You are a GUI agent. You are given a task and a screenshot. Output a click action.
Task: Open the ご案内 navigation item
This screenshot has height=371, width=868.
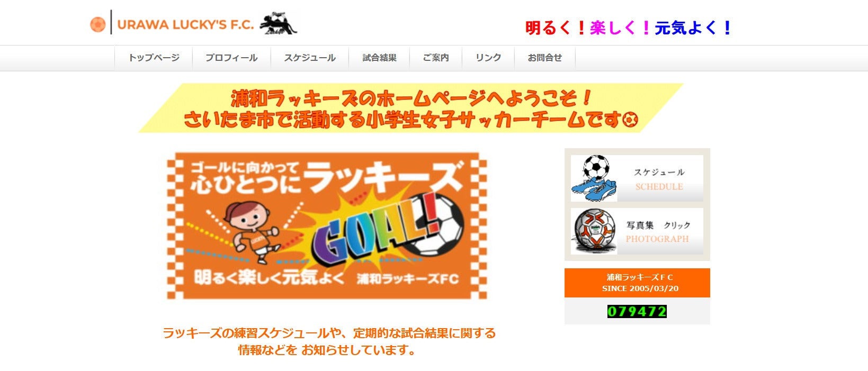pos(436,58)
